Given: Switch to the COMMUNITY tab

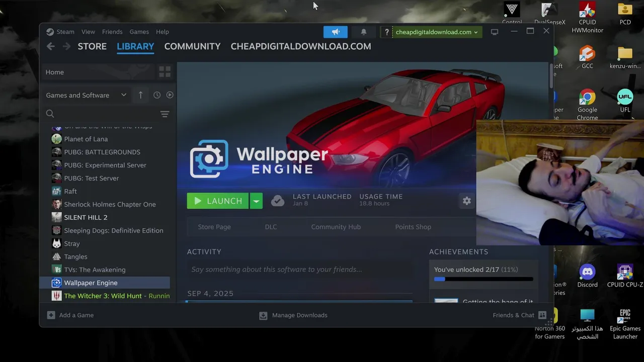Looking at the screenshot, I should point(192,46).
